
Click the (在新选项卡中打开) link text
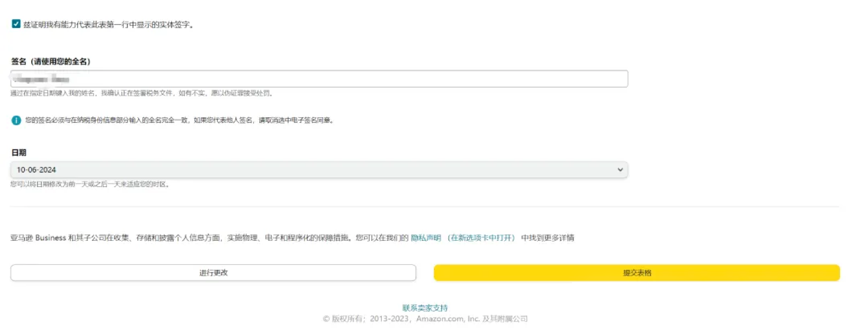point(481,238)
